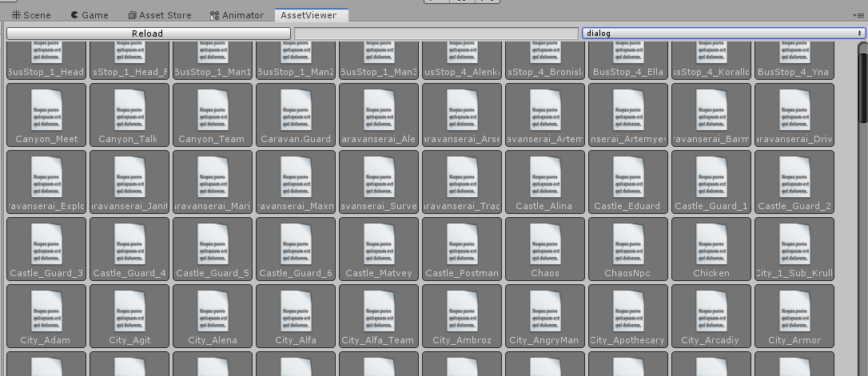This screenshot has height=376, width=868.
Task: Open the Asset Store tab
Action: [x=159, y=15]
